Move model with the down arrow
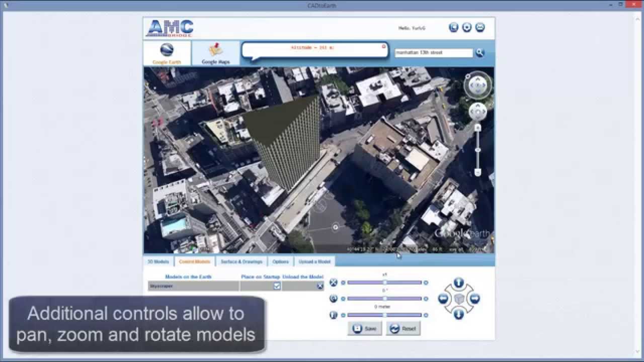Screen dimensions: 644x362 (458, 315)
